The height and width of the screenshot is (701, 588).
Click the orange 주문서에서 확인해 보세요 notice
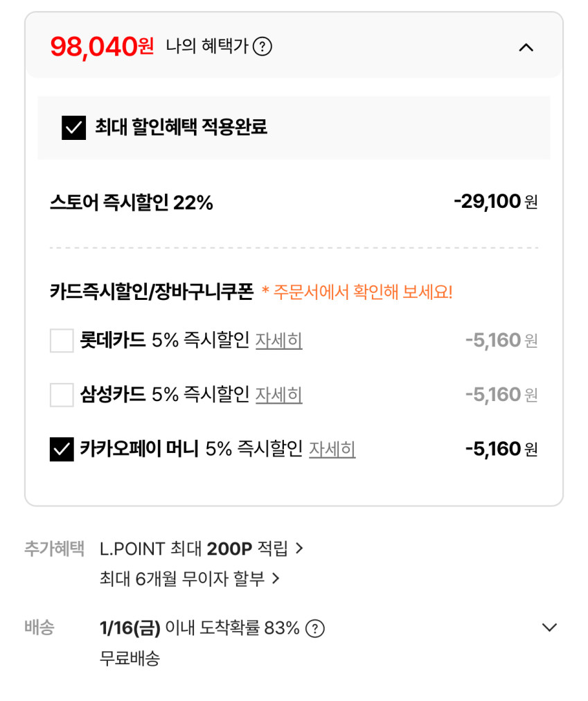pos(357,292)
